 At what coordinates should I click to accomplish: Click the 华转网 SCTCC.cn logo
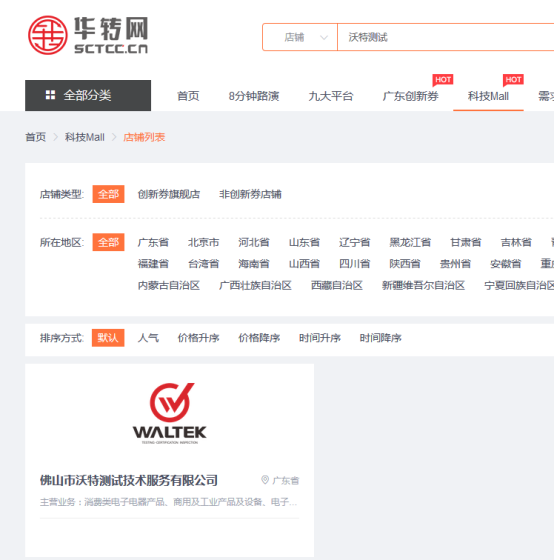(x=88, y=35)
